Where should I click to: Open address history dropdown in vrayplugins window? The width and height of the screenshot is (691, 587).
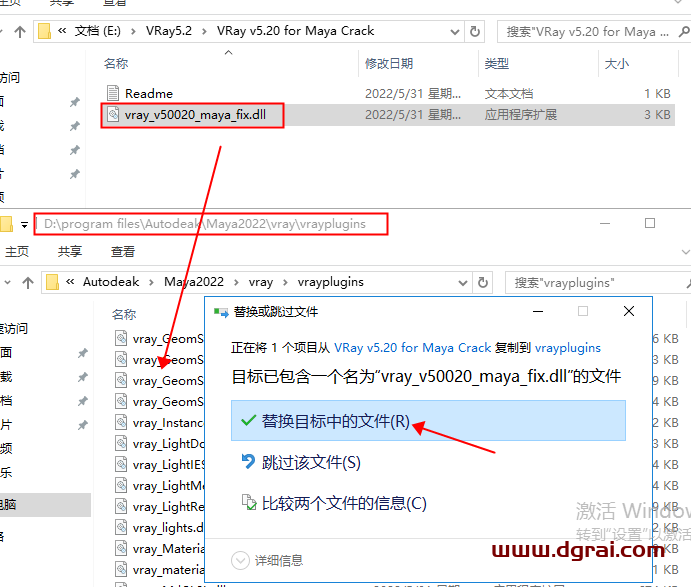(x=463, y=282)
